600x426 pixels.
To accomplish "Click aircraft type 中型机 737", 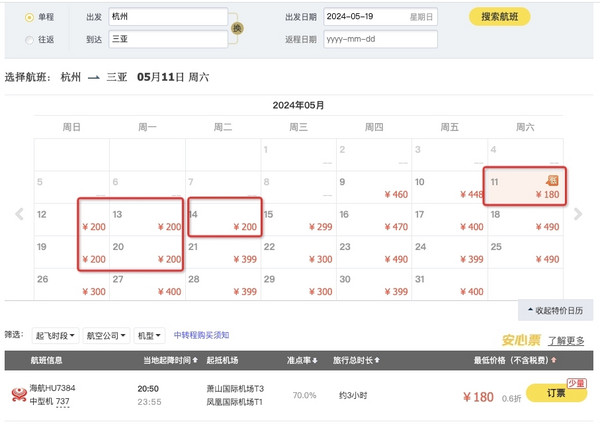I will tap(50, 402).
